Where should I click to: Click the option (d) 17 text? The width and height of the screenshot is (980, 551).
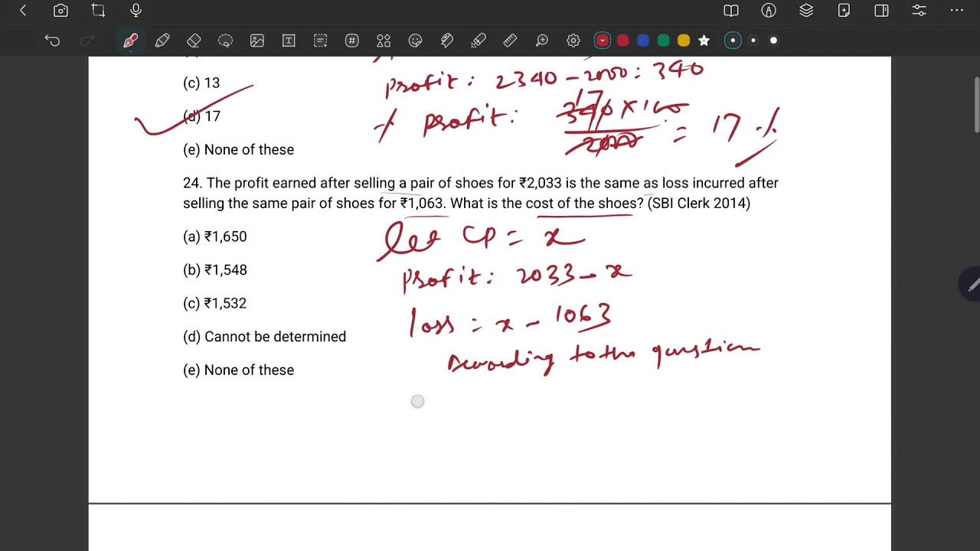(202, 116)
